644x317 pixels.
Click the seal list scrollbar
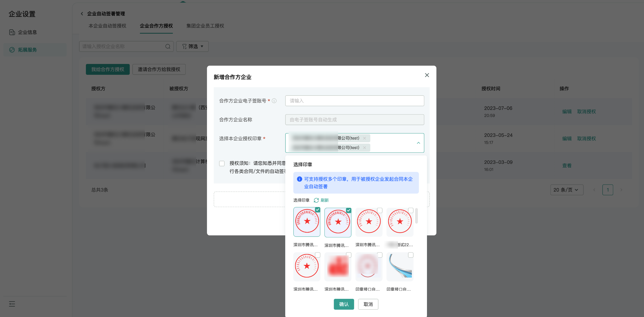point(416,216)
